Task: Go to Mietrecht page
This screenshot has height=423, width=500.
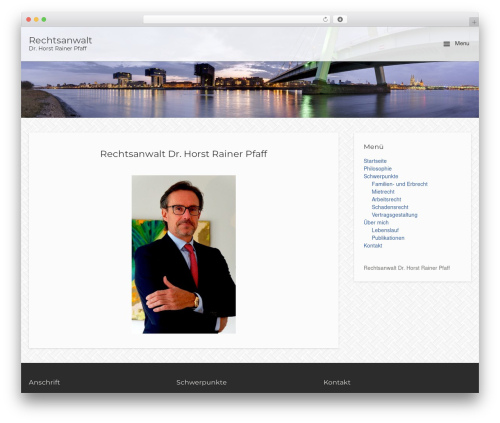Action: tap(383, 192)
